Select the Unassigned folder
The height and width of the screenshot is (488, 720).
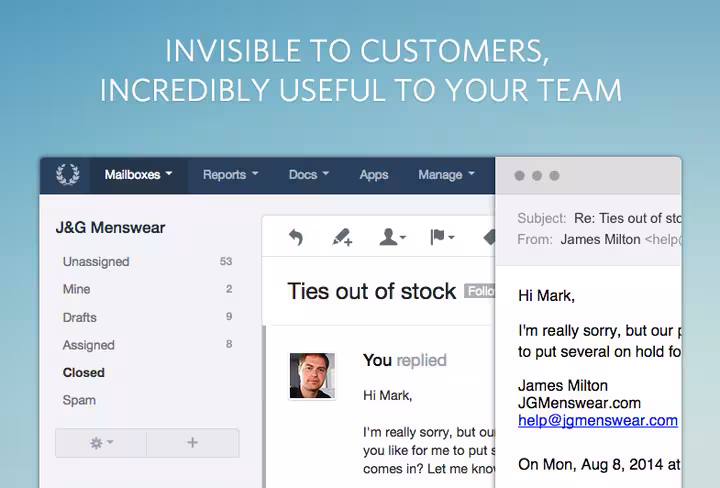(147, 262)
